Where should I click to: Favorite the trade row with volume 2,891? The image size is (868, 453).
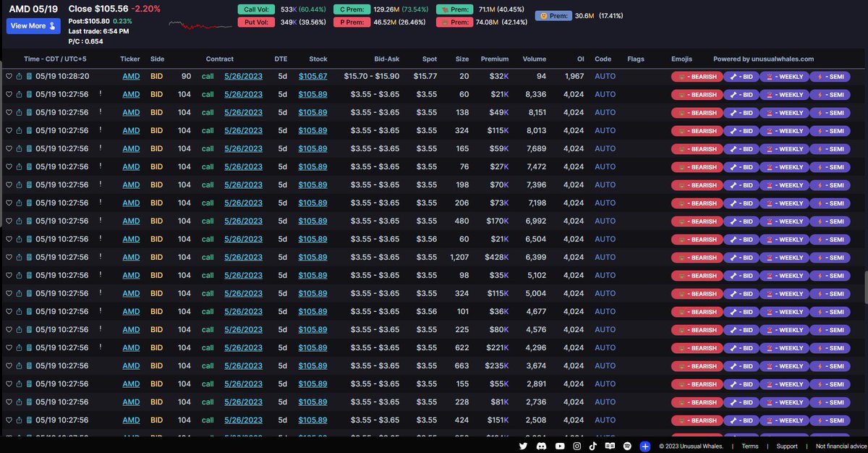[9, 384]
